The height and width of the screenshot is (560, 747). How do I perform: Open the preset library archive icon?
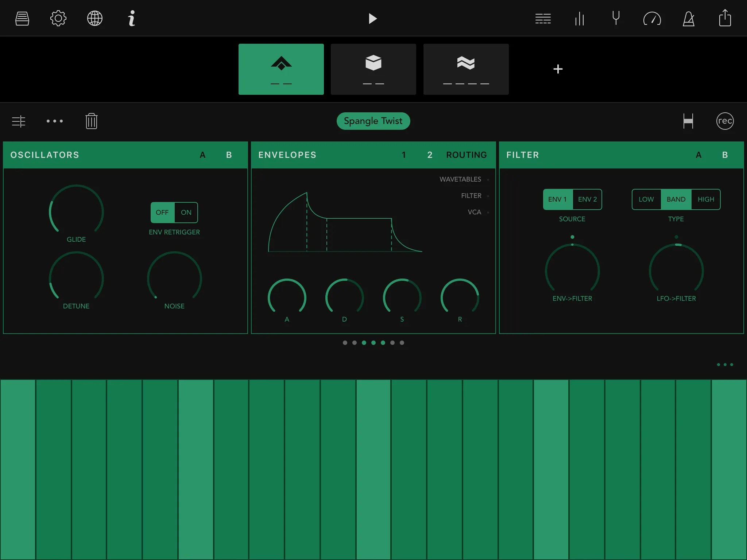(x=22, y=18)
